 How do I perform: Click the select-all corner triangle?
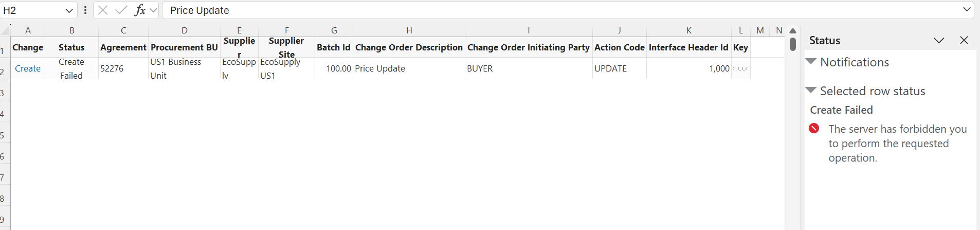click(x=5, y=31)
